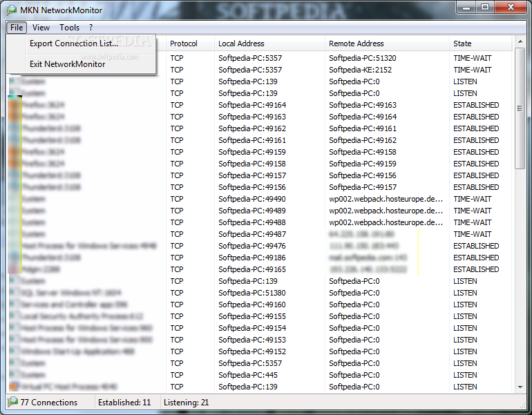Select local address Softpedia-PC:49488

tap(252, 222)
